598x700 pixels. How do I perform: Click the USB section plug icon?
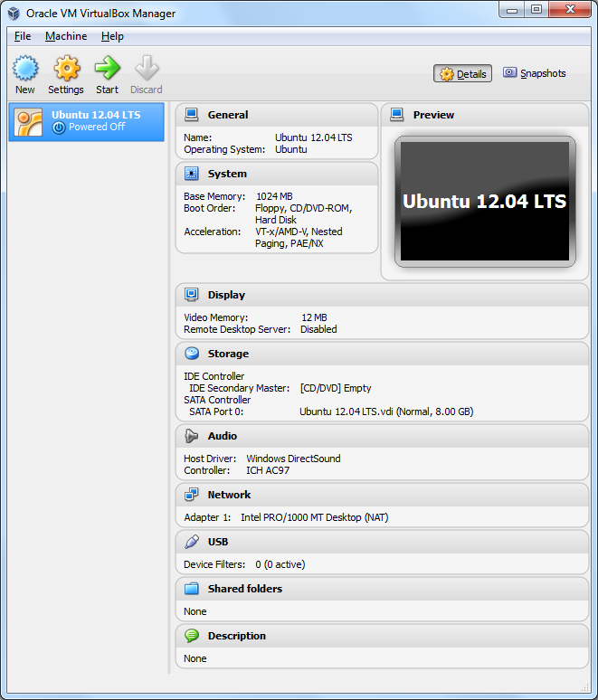[192, 542]
